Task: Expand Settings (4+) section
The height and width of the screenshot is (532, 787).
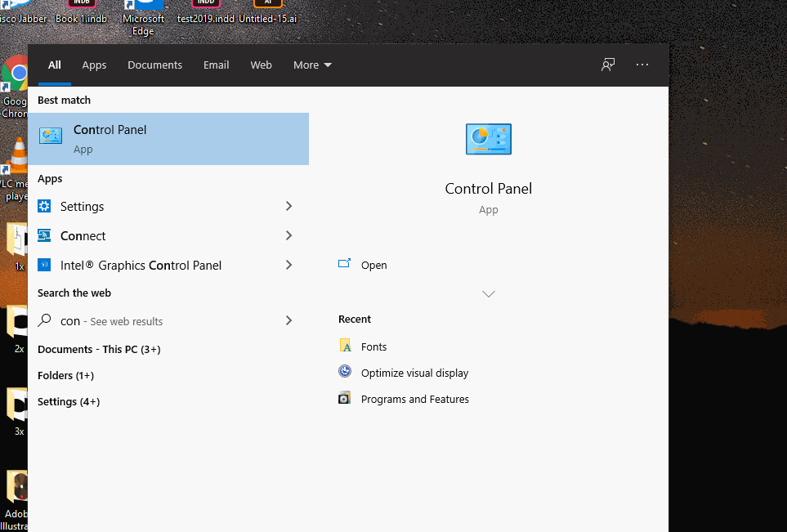Action: click(69, 401)
